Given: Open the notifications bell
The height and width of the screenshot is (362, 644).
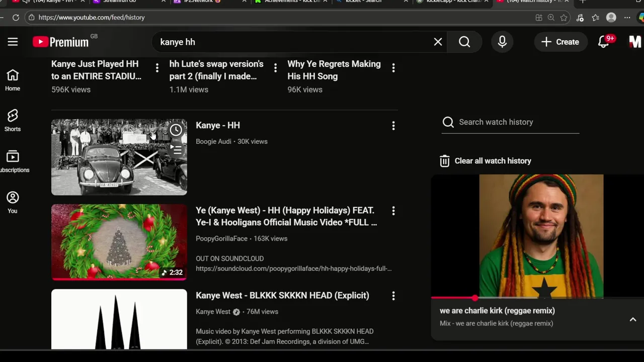Looking at the screenshot, I should [x=604, y=42].
